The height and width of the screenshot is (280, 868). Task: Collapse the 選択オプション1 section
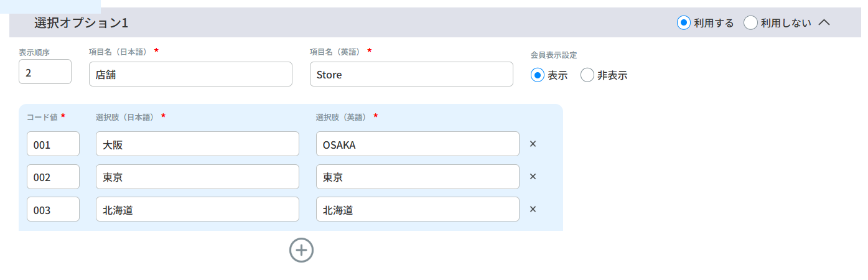pyautogui.click(x=824, y=22)
